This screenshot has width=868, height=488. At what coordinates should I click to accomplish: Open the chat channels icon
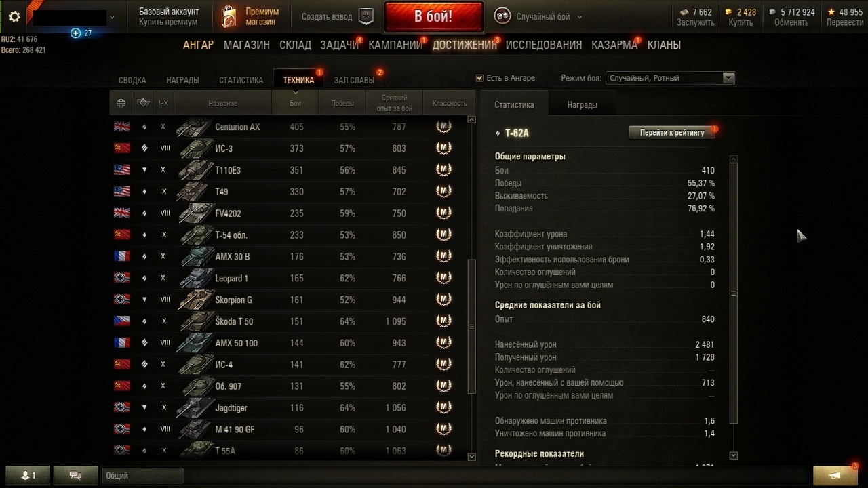(x=75, y=475)
